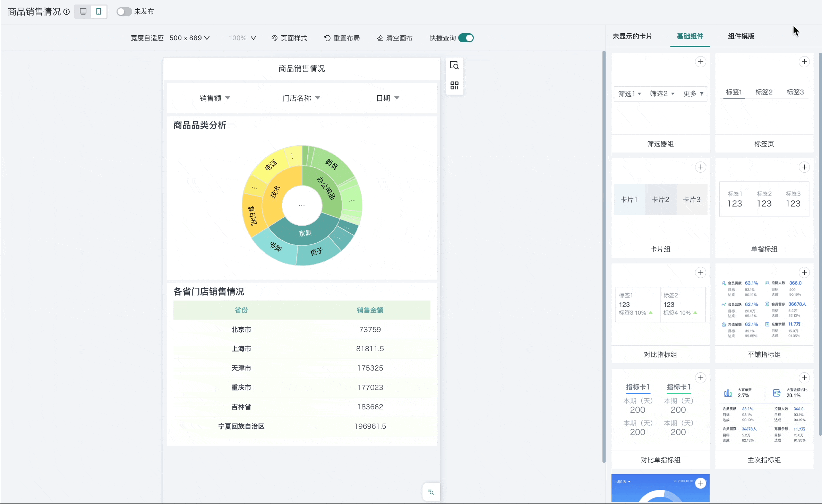Open the 500 x 889 size dropdown

(189, 38)
